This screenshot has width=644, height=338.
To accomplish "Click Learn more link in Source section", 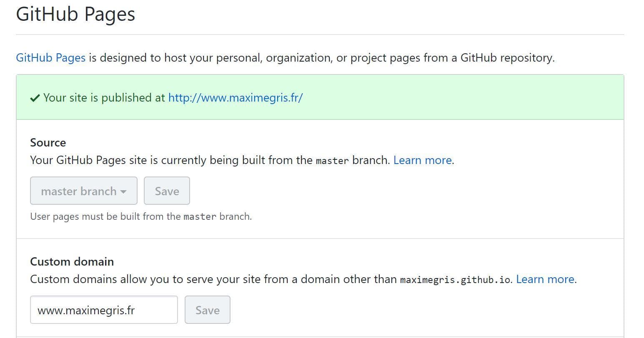I will coord(423,160).
